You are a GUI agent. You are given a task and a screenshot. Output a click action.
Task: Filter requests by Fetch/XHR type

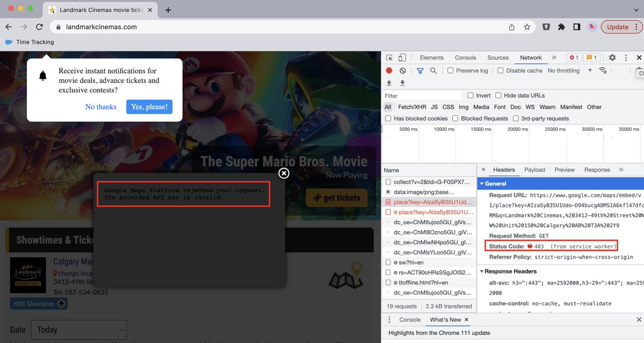click(x=412, y=107)
